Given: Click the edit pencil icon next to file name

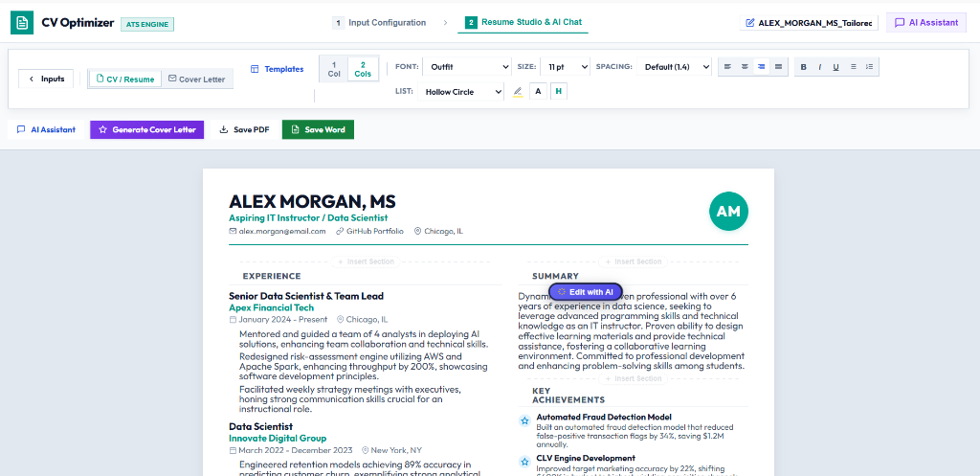Looking at the screenshot, I should (750, 23).
